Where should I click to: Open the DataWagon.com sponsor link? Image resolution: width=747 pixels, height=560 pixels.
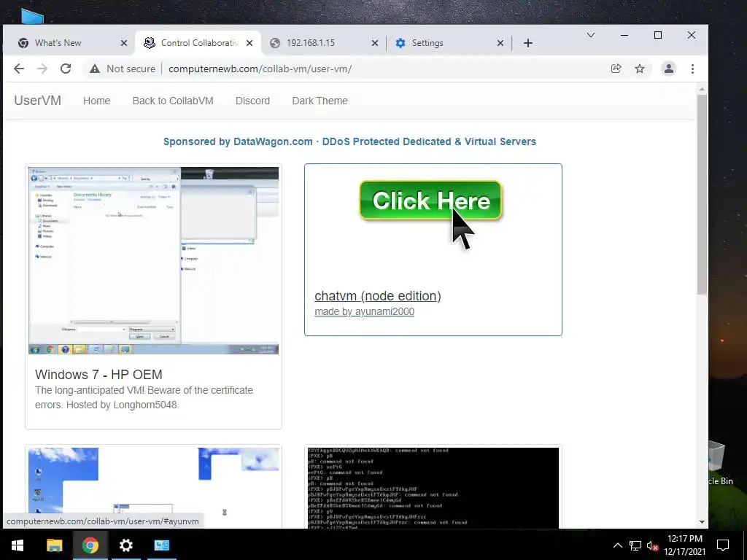[349, 141]
